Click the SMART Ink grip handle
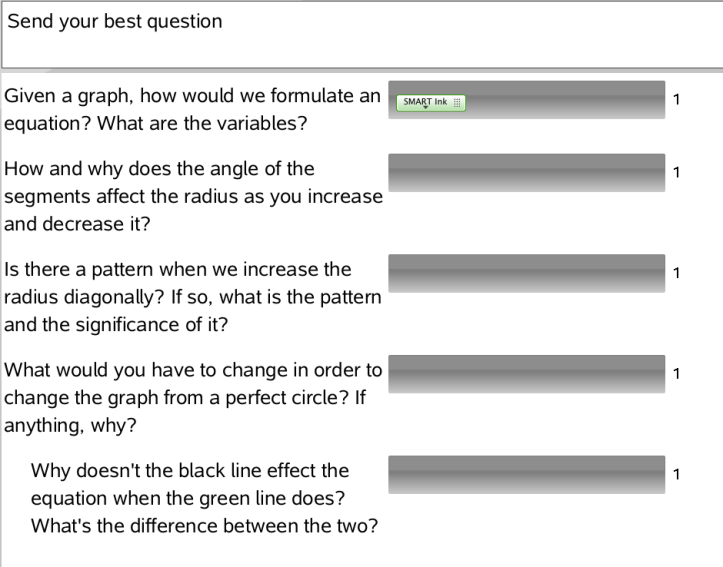 coord(457,102)
